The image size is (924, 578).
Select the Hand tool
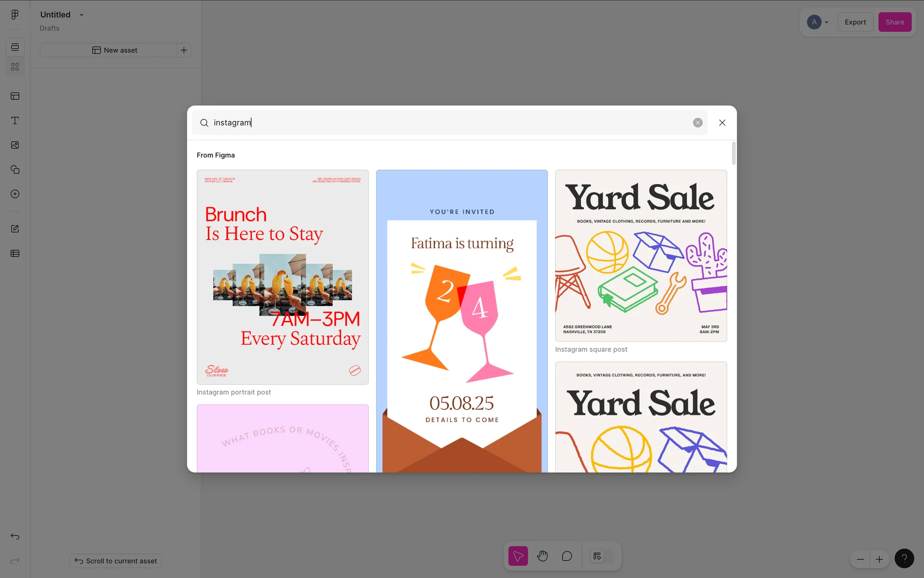pos(542,556)
